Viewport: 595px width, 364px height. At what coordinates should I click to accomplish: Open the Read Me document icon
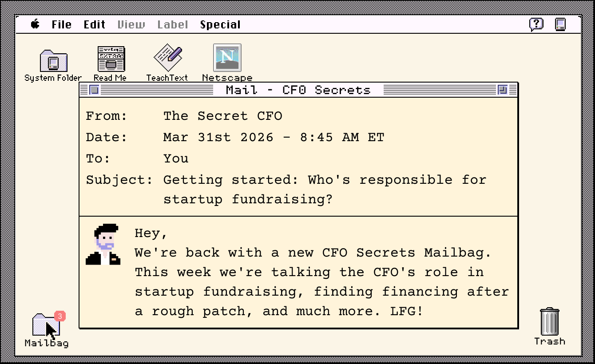(x=111, y=59)
